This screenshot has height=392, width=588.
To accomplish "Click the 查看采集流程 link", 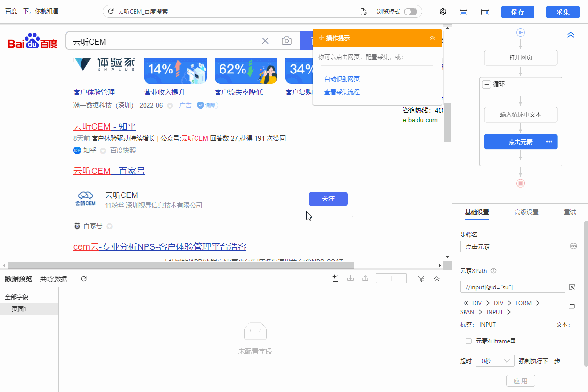I will [x=342, y=92].
